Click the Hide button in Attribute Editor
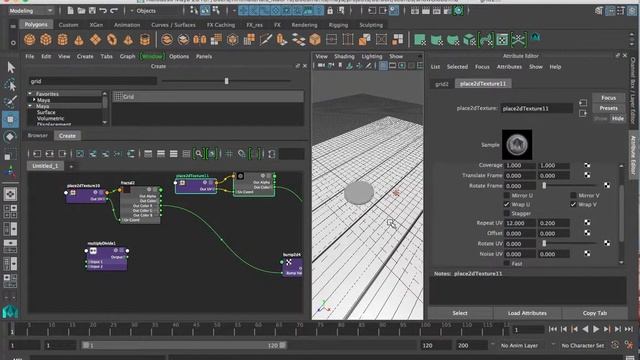The image size is (640, 360). coord(618,118)
